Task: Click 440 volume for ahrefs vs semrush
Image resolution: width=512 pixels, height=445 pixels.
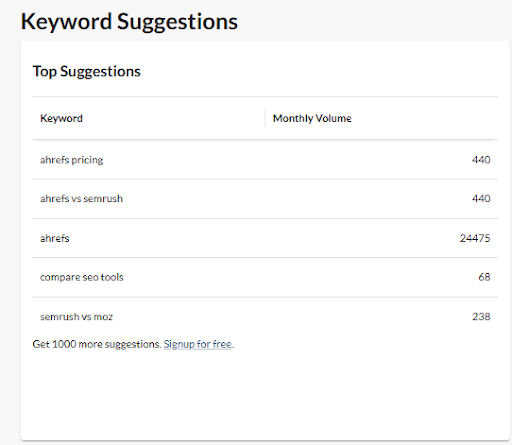Action: click(481, 199)
